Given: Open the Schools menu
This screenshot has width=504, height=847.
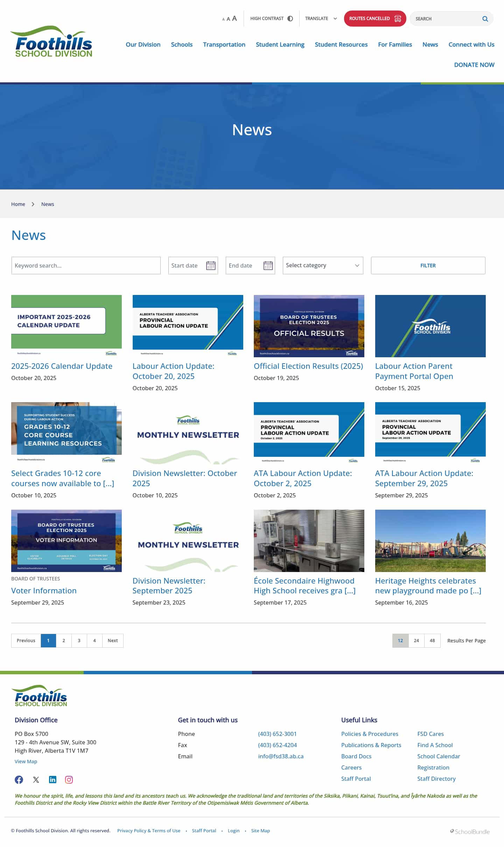Looking at the screenshot, I should tap(182, 44).
